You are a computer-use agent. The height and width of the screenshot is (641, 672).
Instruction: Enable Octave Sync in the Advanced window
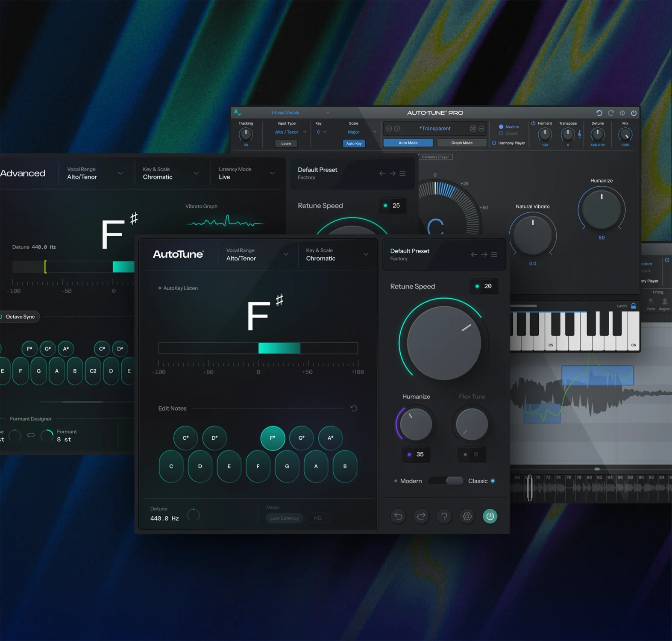click(20, 317)
